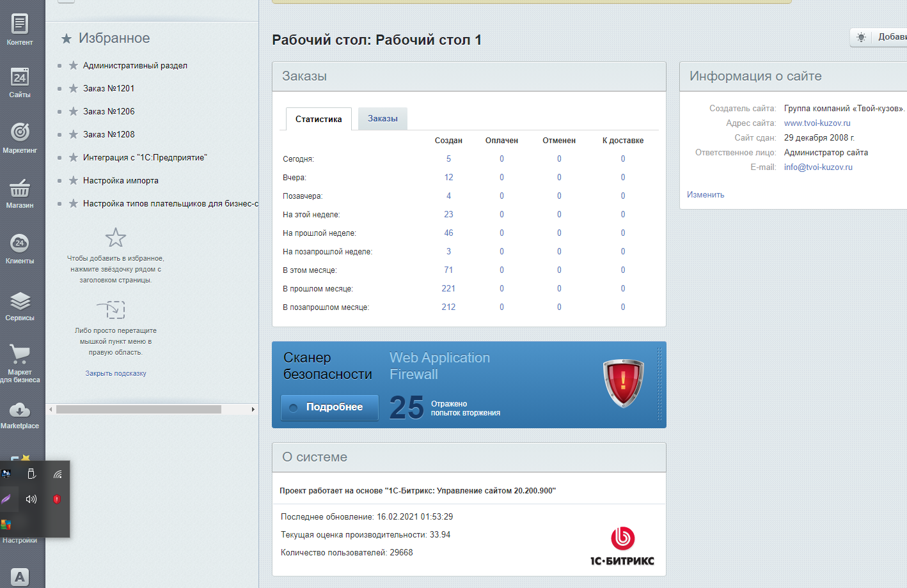Image resolution: width=907 pixels, height=588 pixels.
Task: Click the К доставке value for Позавчера
Action: click(623, 196)
